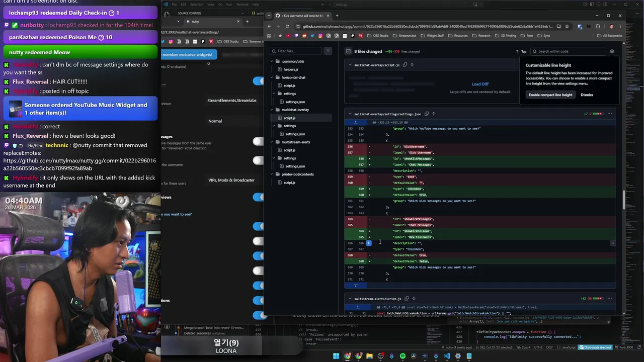The height and width of the screenshot is (362, 644).
Task: Collapse the multichat-overlay/script.js diff section
Action: coord(350,65)
